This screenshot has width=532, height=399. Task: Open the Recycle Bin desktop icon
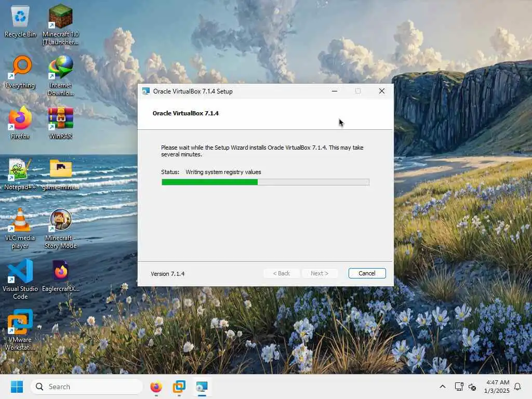(20, 21)
